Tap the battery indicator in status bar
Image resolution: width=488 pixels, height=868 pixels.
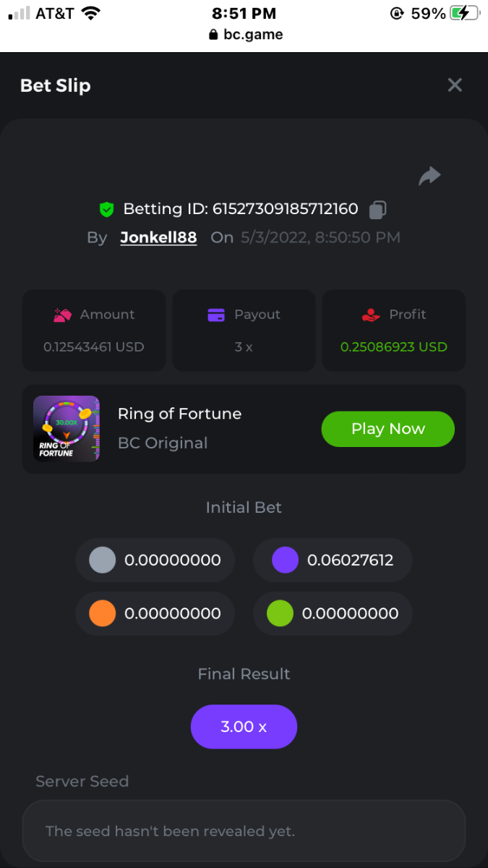(x=464, y=13)
